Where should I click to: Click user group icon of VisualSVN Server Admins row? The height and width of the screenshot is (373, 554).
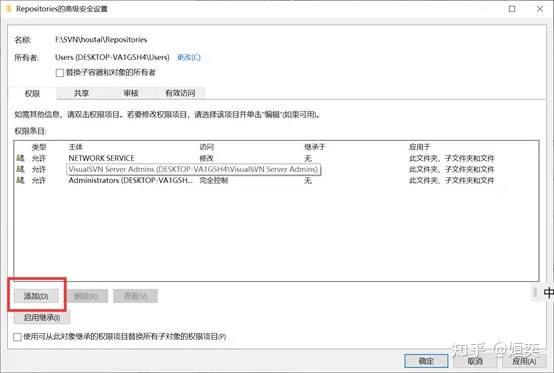[20, 169]
